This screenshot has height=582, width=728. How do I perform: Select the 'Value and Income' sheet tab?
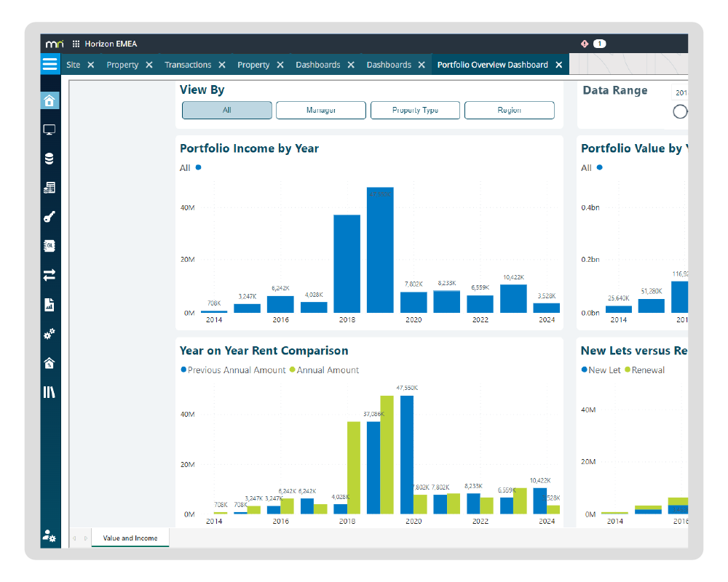tap(130, 538)
